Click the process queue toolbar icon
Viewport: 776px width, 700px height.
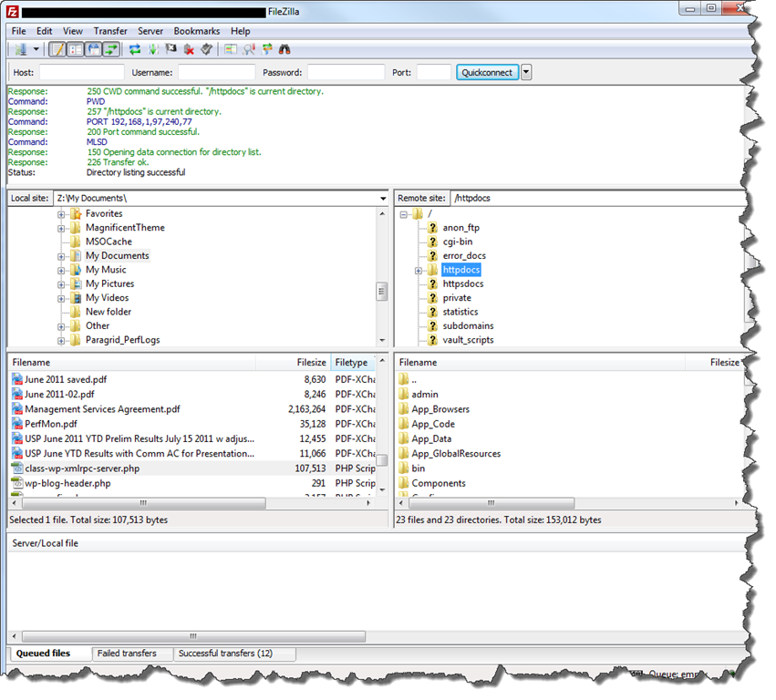pyautogui.click(x=152, y=49)
